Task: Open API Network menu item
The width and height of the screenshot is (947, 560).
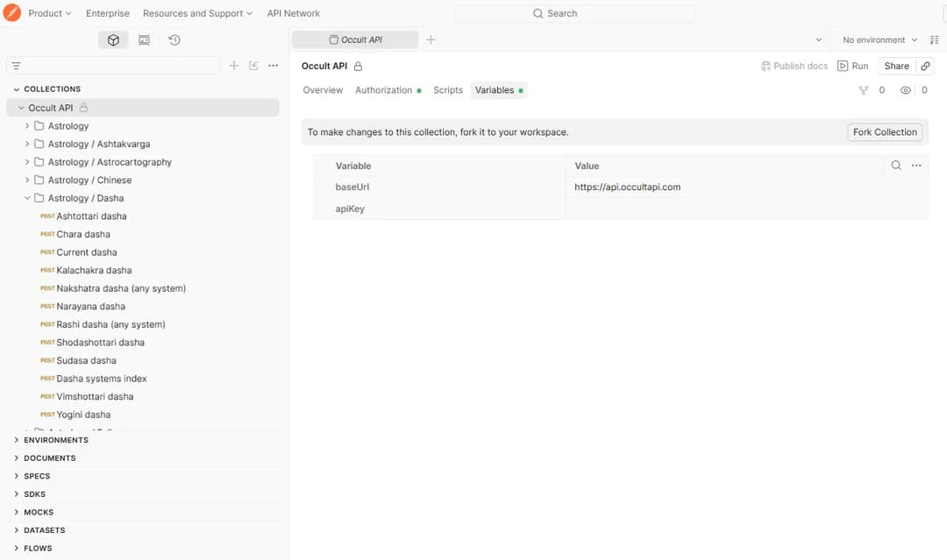Action: [294, 13]
